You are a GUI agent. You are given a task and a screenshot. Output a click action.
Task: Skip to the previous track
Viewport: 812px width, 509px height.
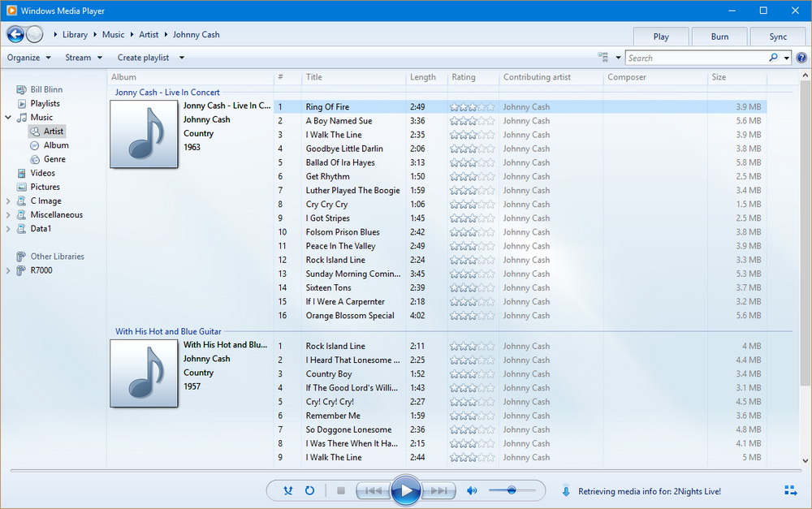click(374, 490)
